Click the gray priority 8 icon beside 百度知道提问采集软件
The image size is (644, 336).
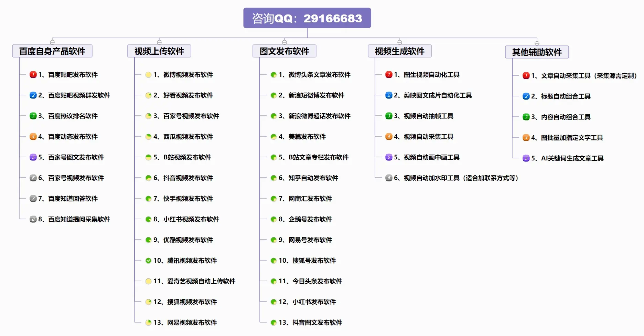(x=33, y=219)
